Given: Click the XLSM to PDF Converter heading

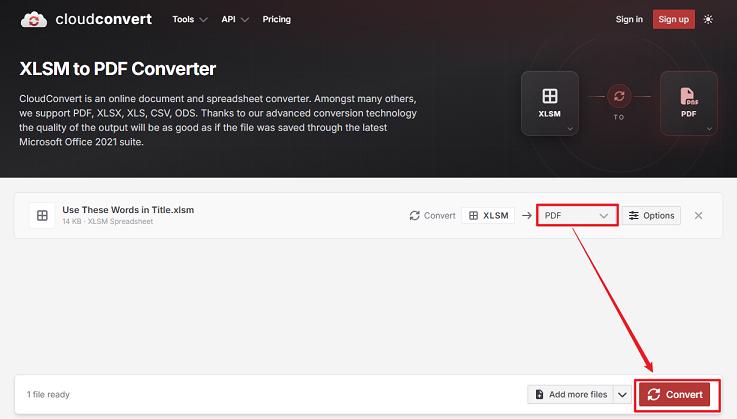Looking at the screenshot, I should coord(118,69).
